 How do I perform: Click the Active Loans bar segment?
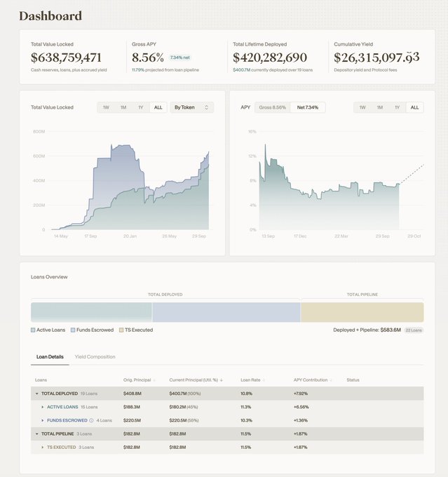click(91, 312)
